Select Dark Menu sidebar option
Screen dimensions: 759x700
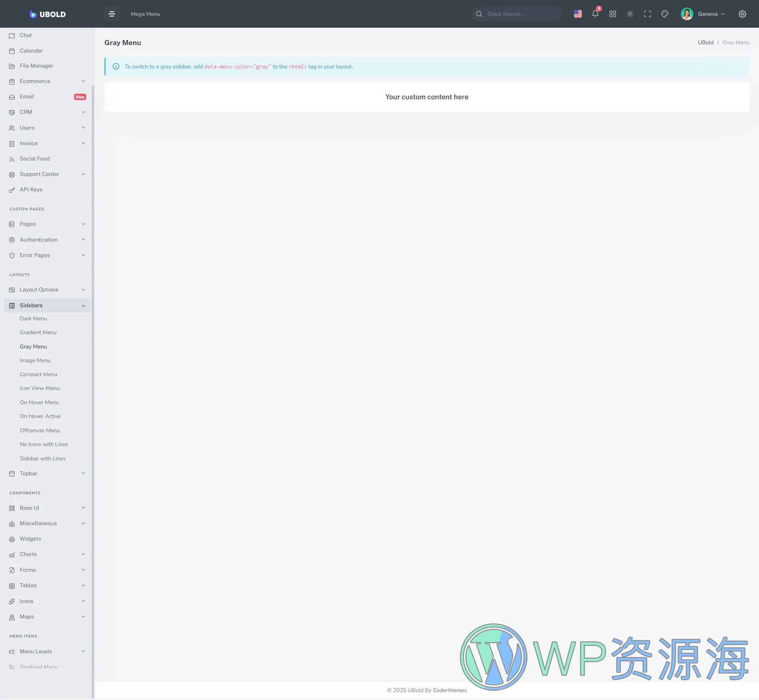(33, 318)
